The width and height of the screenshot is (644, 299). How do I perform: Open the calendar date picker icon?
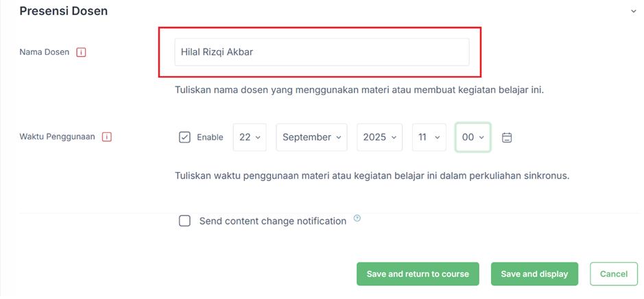click(x=507, y=137)
